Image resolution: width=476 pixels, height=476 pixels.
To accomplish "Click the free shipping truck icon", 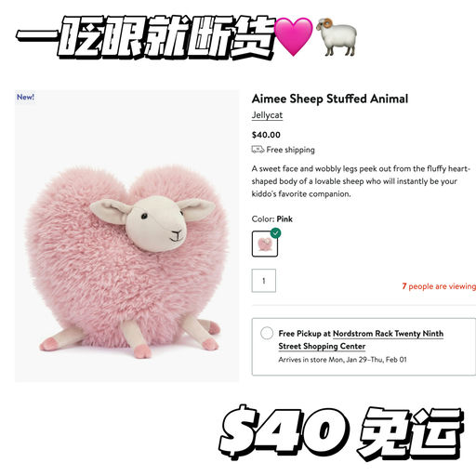I will pyautogui.click(x=258, y=150).
